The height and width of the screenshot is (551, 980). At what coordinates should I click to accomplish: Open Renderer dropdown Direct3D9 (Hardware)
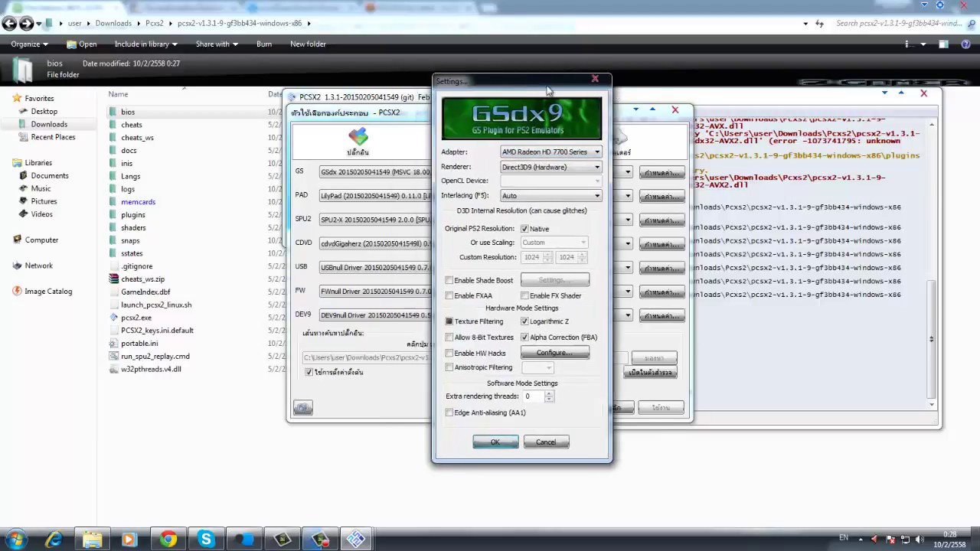[x=551, y=167]
